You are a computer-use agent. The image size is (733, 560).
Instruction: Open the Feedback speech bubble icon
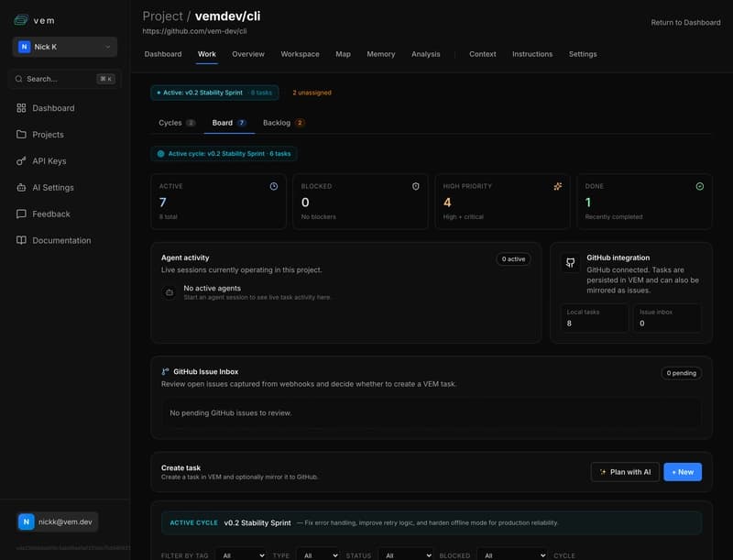tap(20, 214)
